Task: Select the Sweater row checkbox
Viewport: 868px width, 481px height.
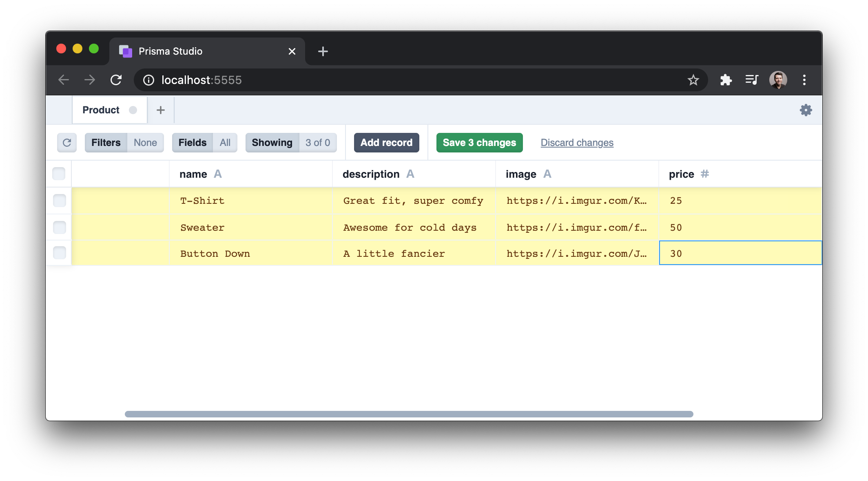Action: (59, 227)
